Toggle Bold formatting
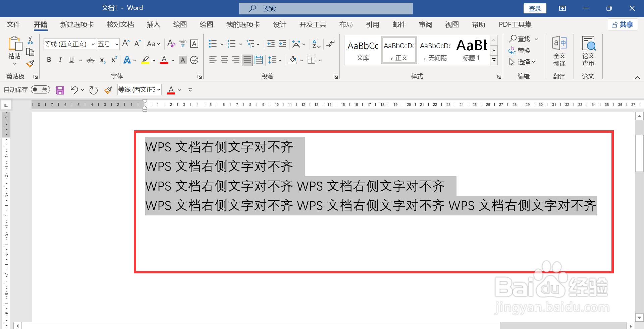Viewport: 644px width, 329px height. pos(49,60)
